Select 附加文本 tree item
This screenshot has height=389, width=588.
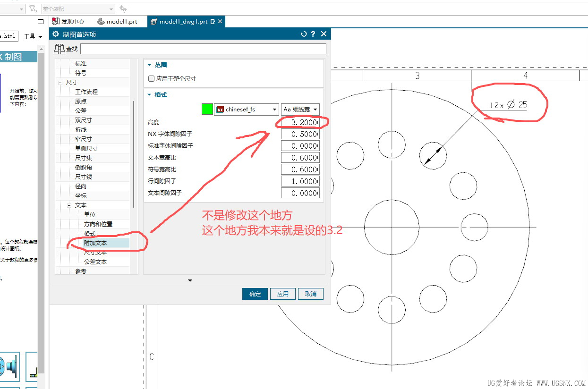coord(95,243)
